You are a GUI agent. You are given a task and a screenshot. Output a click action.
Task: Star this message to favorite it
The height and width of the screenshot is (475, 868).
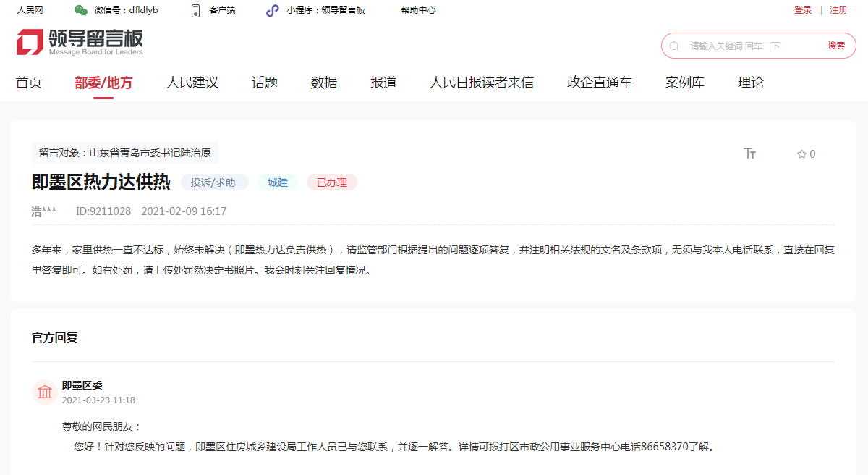pos(801,154)
